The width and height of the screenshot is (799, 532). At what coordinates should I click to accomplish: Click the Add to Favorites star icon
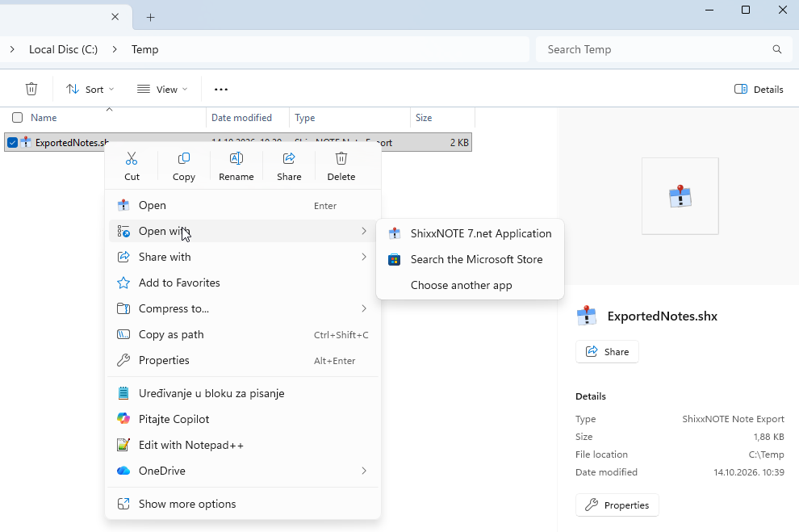tap(123, 283)
